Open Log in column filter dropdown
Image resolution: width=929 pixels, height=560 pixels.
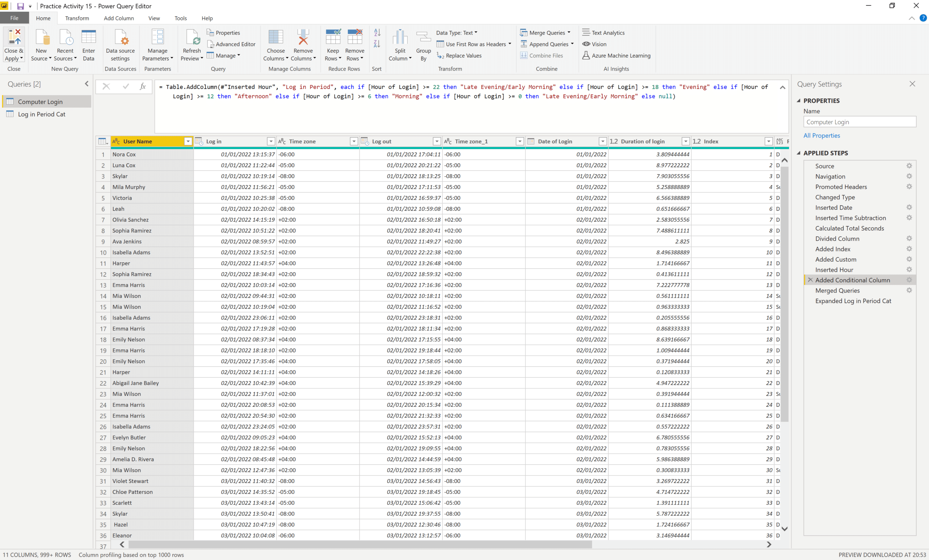(x=271, y=142)
